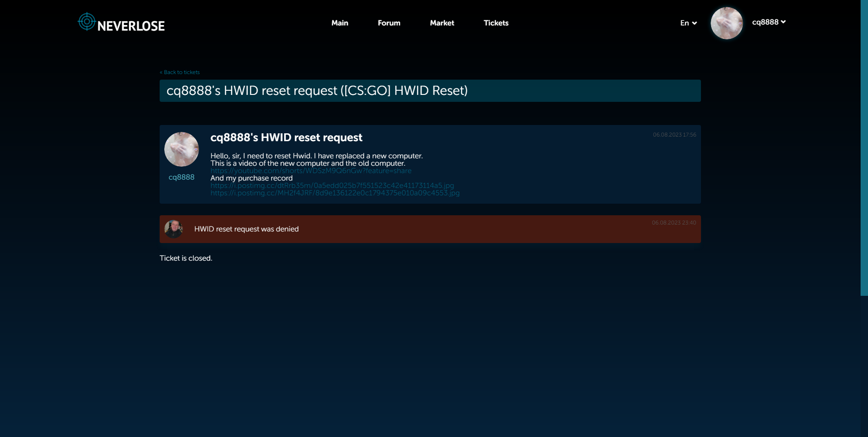This screenshot has height=437, width=868.
Task: Click the 'Ticket is closed.' text
Action: (x=186, y=258)
